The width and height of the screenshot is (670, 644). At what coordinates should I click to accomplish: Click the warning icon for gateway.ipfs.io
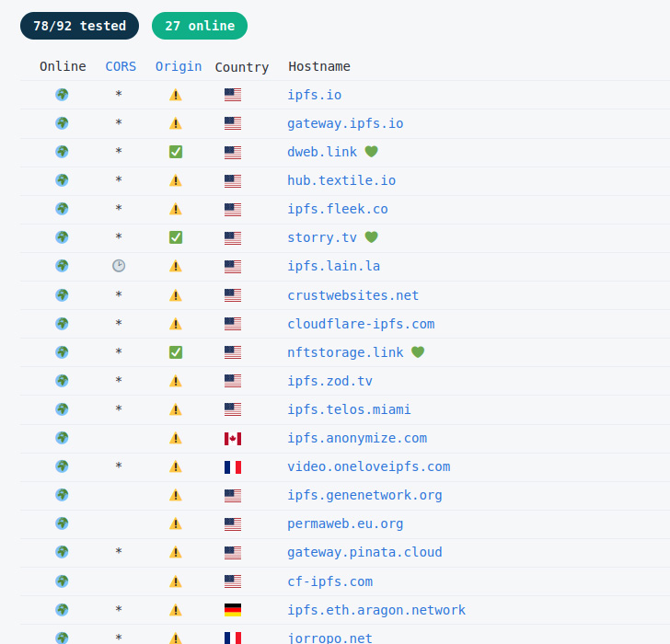click(x=176, y=123)
